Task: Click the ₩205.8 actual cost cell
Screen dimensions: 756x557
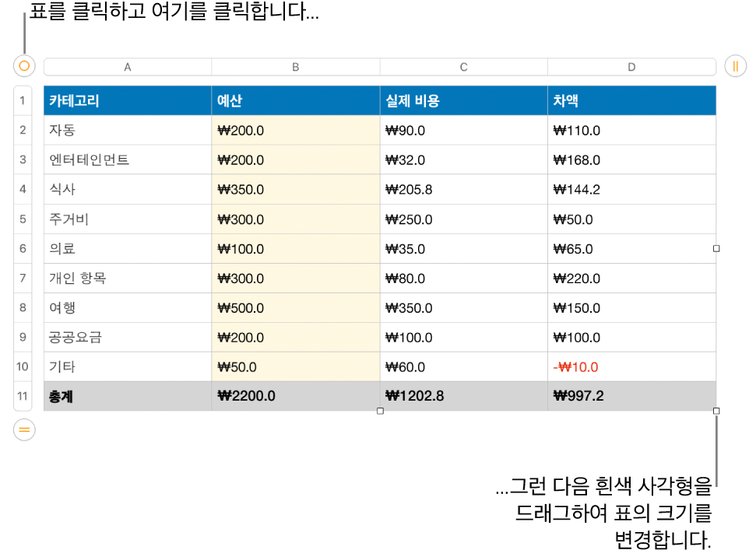Action: click(x=464, y=189)
